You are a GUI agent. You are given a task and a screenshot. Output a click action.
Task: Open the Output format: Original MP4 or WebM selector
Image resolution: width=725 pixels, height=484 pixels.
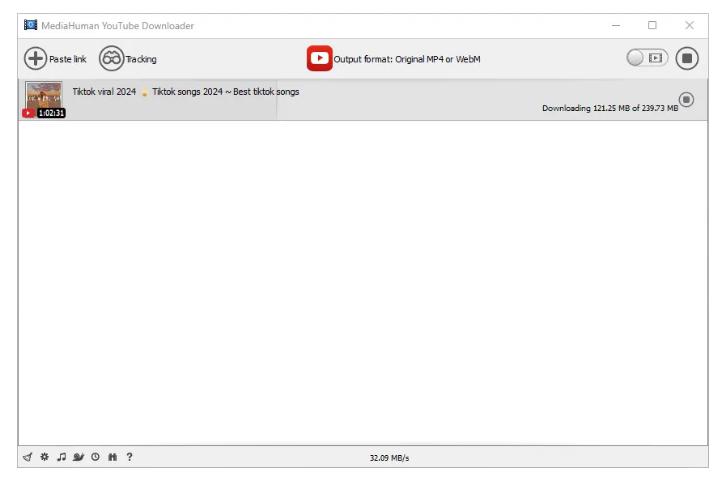406,59
